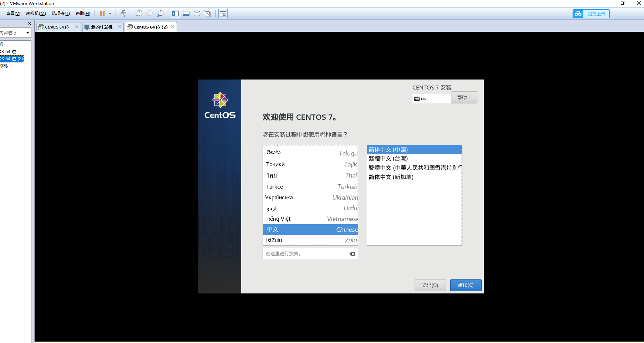
Task: Open the snapshot manager wrench-clock icon
Action: point(160,14)
